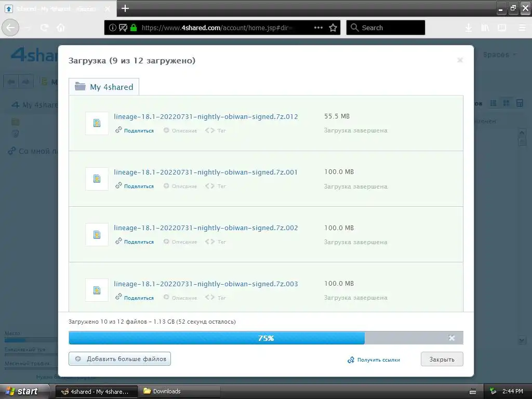The image size is (532, 399).
Task: Switch to Downloads taskbar window
Action: (180, 391)
